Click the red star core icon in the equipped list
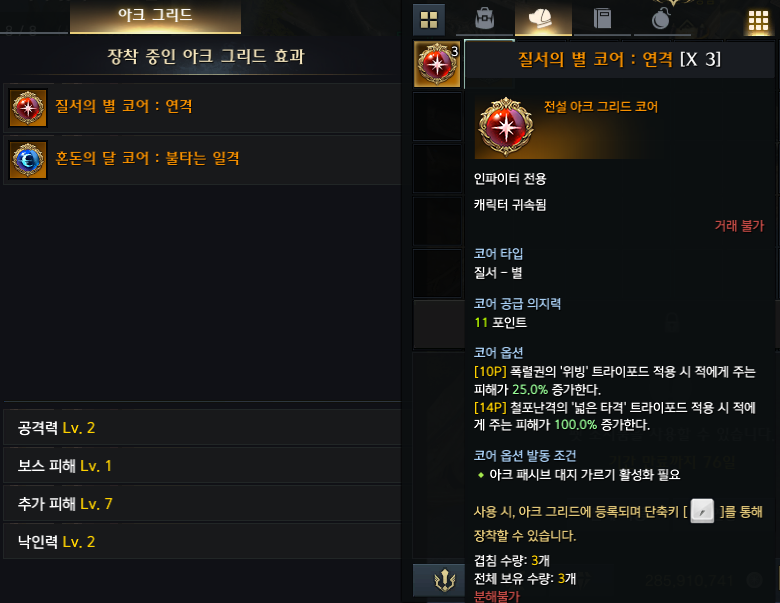 coord(28,108)
